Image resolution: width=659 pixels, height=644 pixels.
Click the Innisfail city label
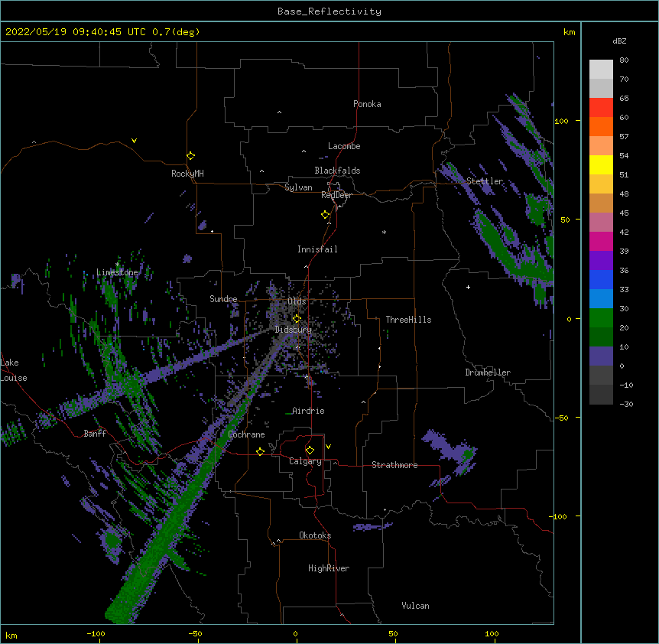pos(317,249)
